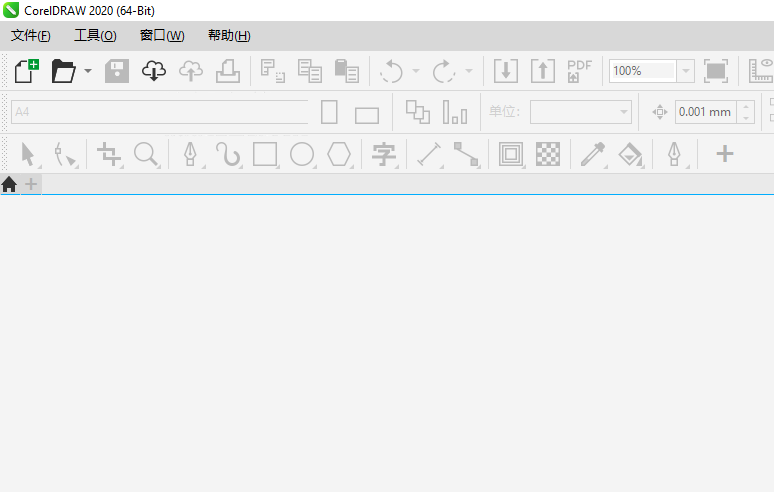Click the overlapping pages icon
The image size is (774, 492).
tap(418, 112)
